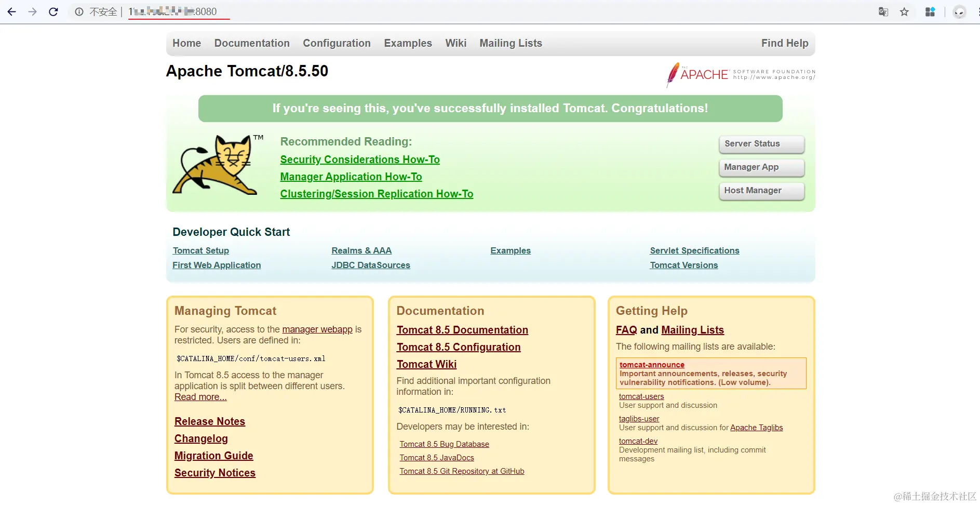Open the Release Notes link
This screenshot has width=980, height=505.
(x=210, y=421)
